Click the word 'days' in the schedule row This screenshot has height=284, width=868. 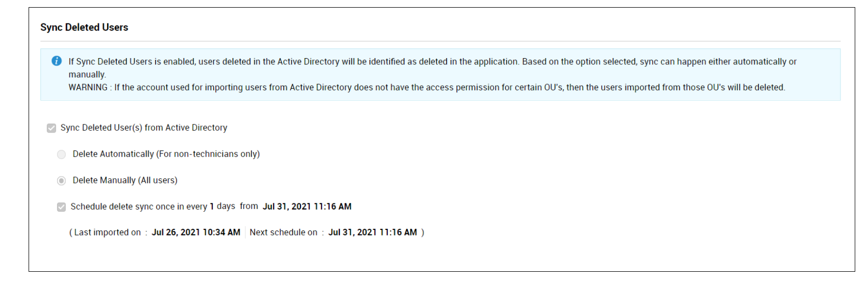(226, 206)
